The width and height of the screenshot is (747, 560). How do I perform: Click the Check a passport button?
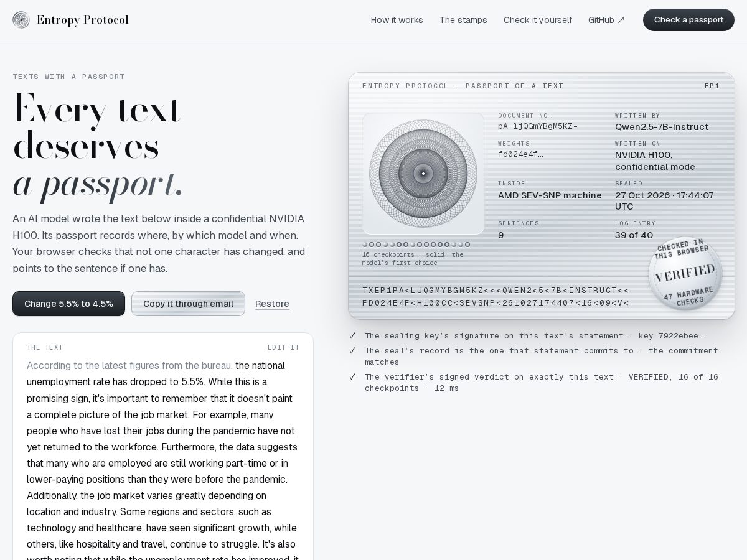[x=688, y=20]
